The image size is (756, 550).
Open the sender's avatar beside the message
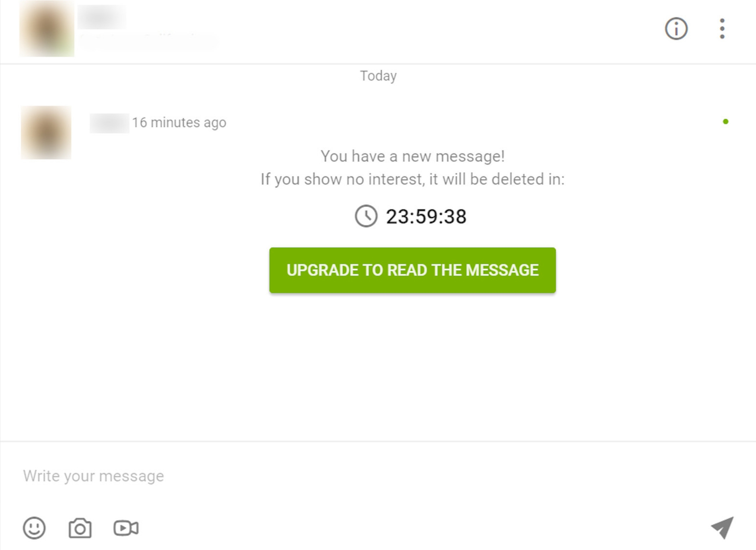[46, 133]
